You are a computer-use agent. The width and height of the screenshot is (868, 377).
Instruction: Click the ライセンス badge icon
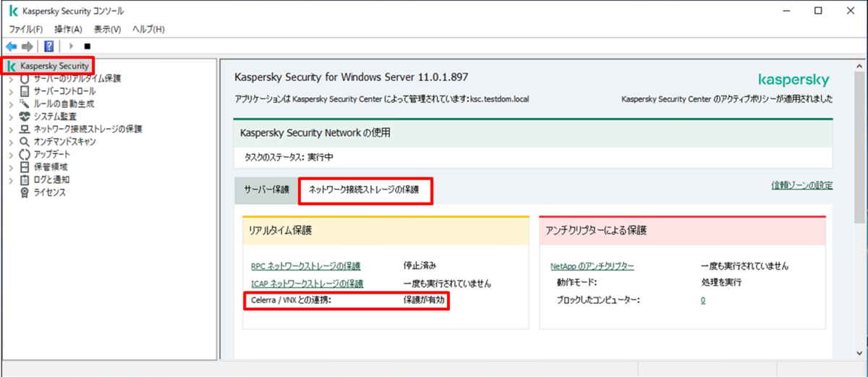click(25, 192)
